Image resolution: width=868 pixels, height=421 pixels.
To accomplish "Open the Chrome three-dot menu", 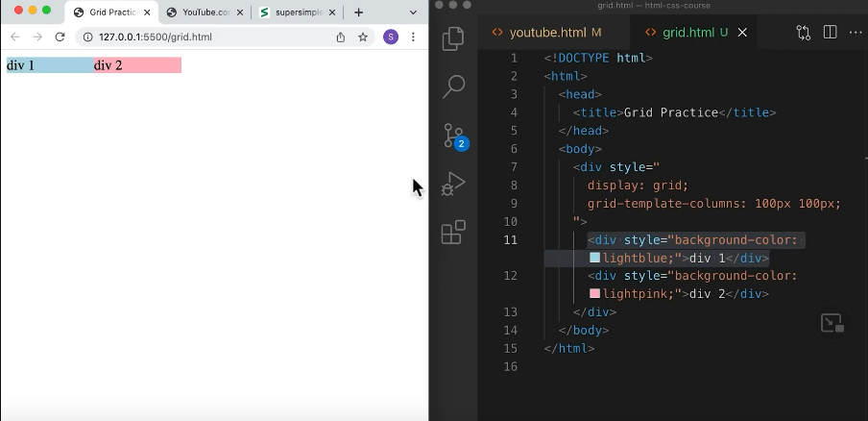I will point(413,37).
